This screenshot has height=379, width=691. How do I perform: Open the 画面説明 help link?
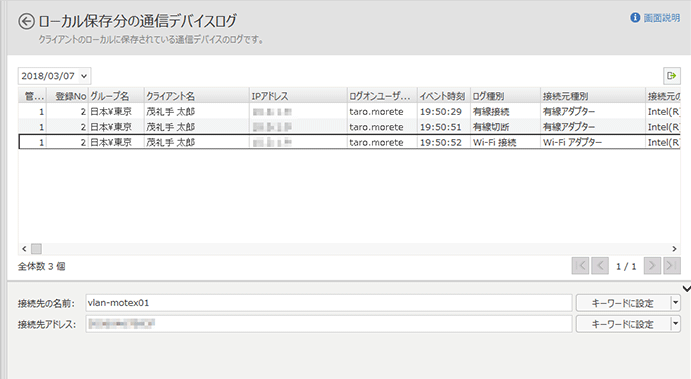[661, 18]
